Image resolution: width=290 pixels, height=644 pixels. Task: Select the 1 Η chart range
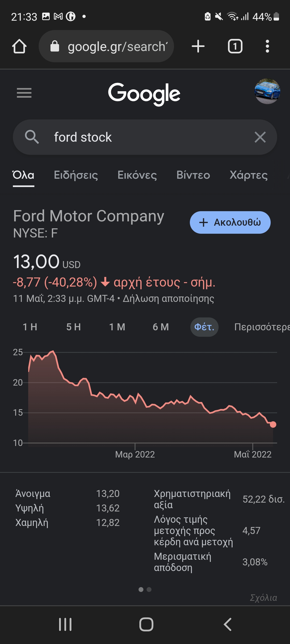click(x=30, y=327)
